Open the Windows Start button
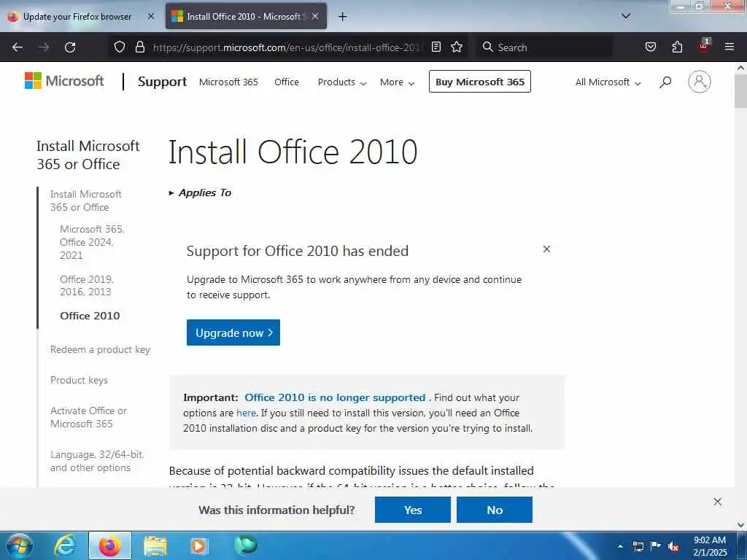 19,546
